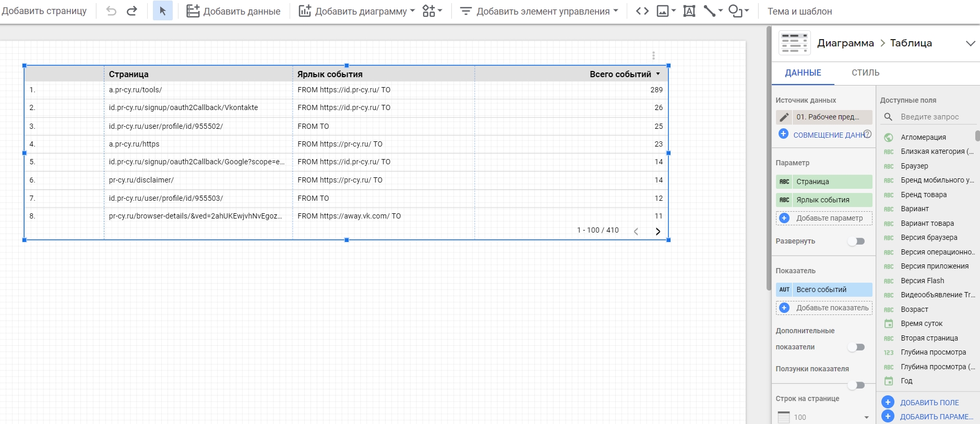
Task: Toggle the Дополнительные показатели switch
Action: 856,347
